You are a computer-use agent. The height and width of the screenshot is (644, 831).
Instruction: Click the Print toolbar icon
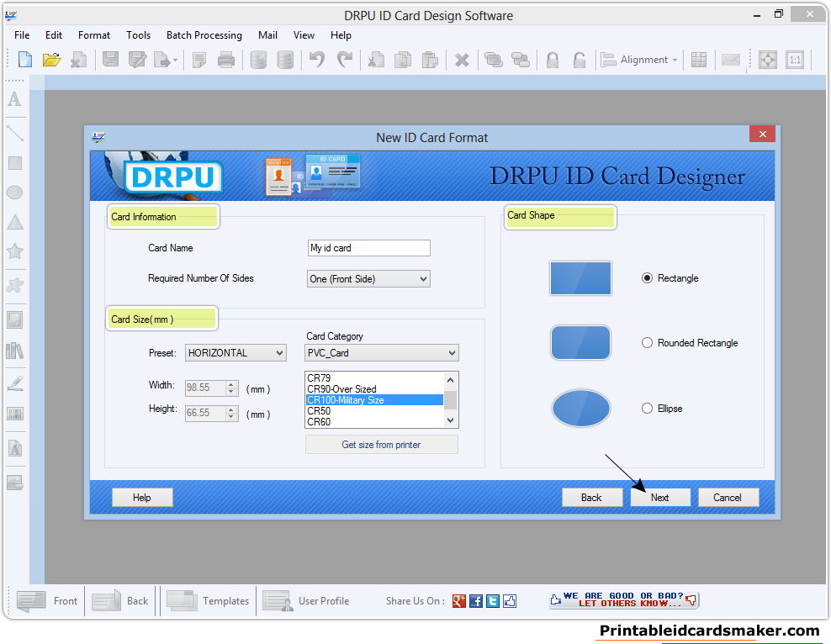(226, 60)
